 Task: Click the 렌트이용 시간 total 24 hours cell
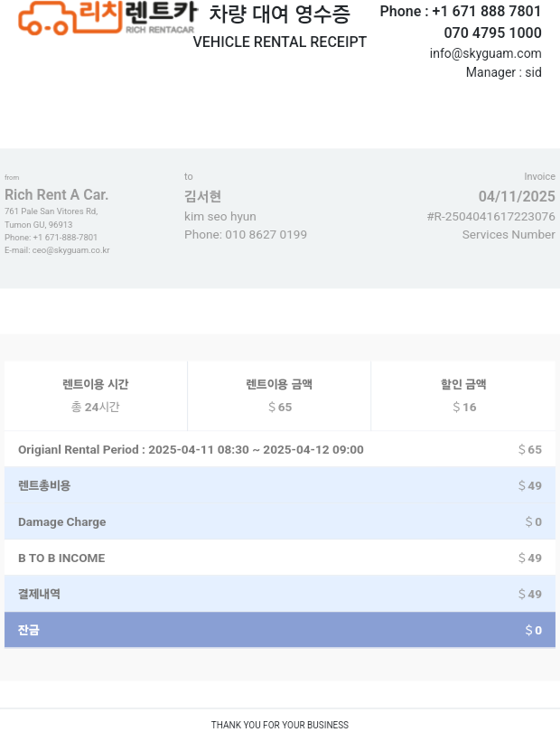(96, 396)
